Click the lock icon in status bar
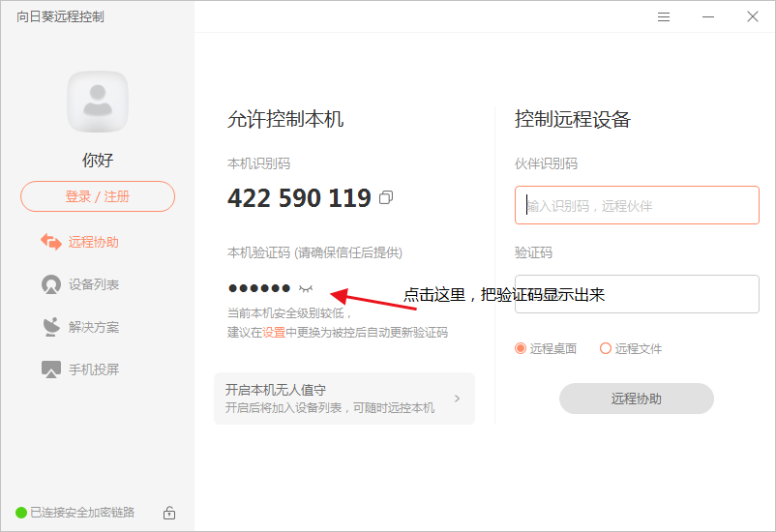 [169, 513]
